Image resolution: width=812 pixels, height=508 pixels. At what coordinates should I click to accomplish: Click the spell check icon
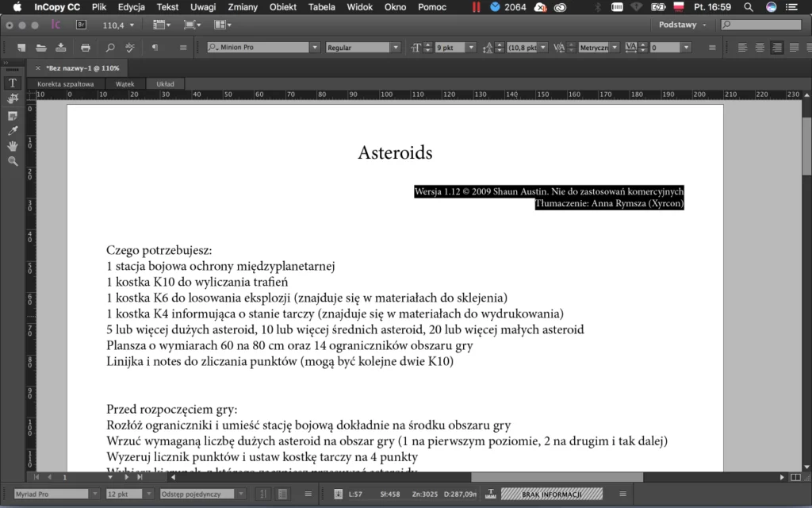tap(130, 48)
